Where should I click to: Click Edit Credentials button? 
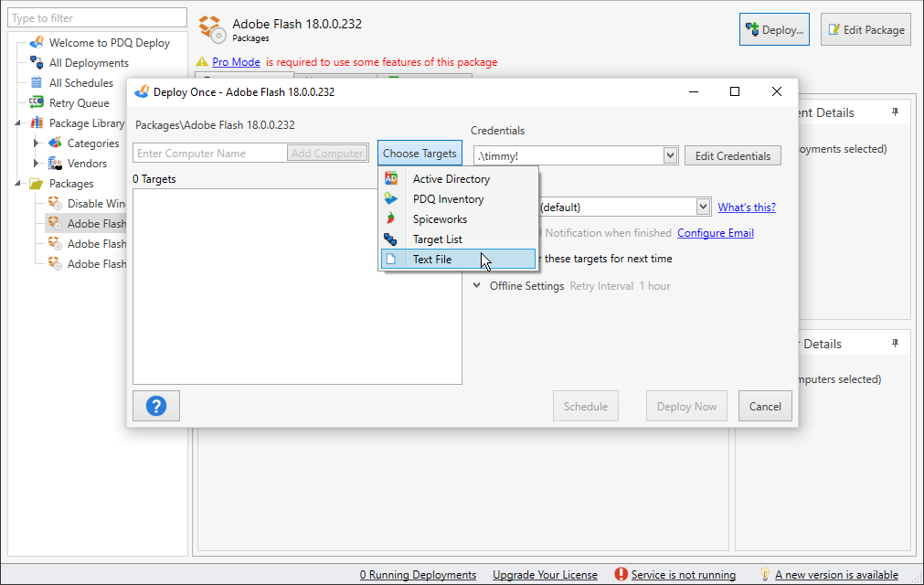[732, 155]
